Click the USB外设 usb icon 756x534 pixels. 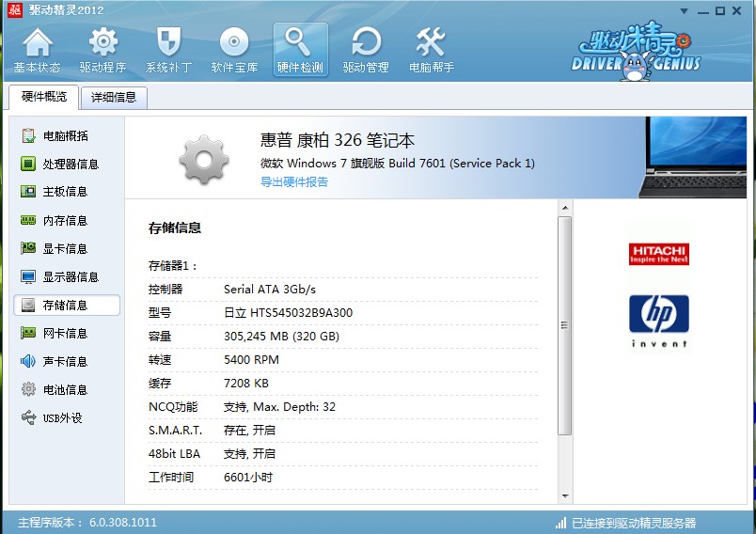click(x=28, y=417)
